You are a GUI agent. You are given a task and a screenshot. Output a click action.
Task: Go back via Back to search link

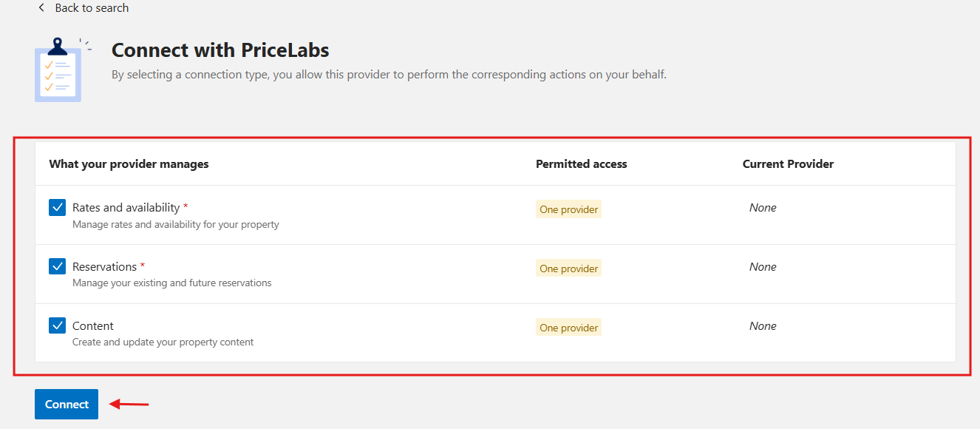(92, 7)
